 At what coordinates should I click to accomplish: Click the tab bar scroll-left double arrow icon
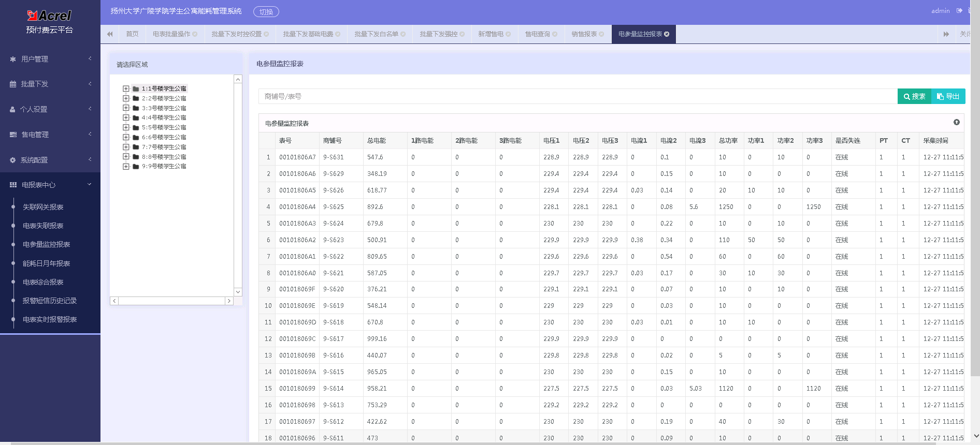[110, 34]
